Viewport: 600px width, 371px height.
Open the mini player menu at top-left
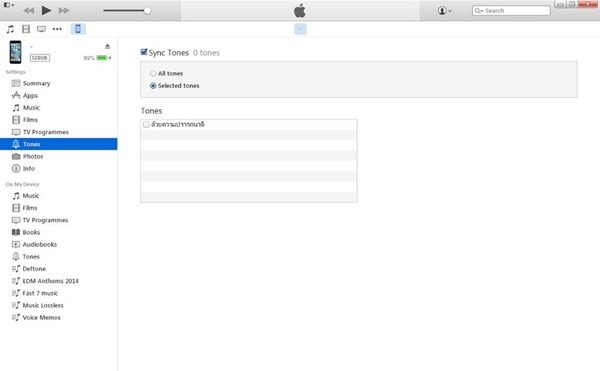point(9,5)
